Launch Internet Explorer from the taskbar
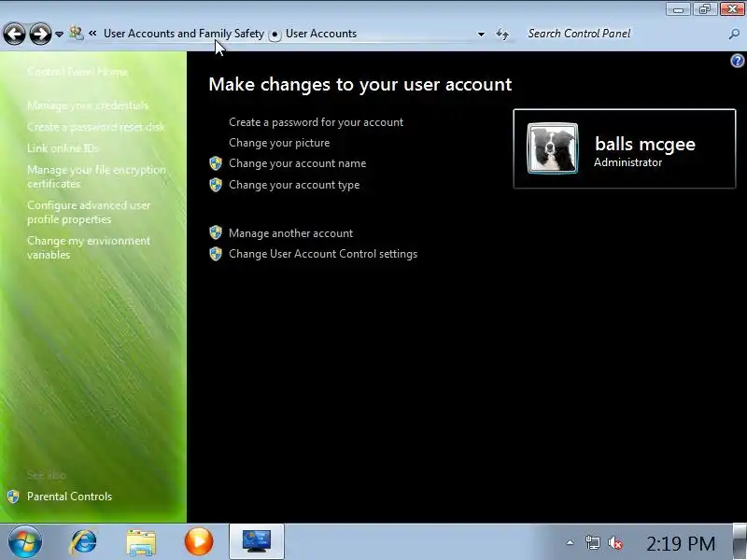Image resolution: width=747 pixels, height=560 pixels. point(83,542)
